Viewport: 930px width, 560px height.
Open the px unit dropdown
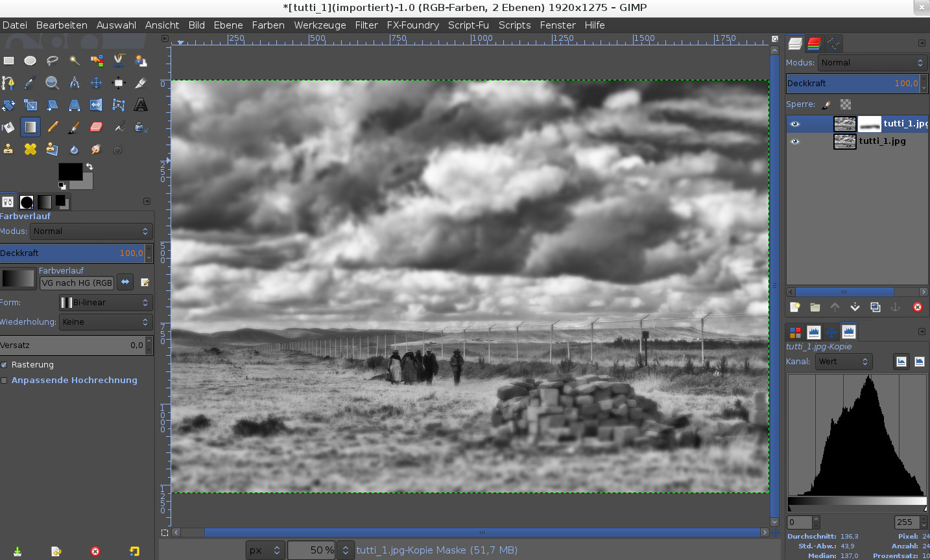coord(265,550)
